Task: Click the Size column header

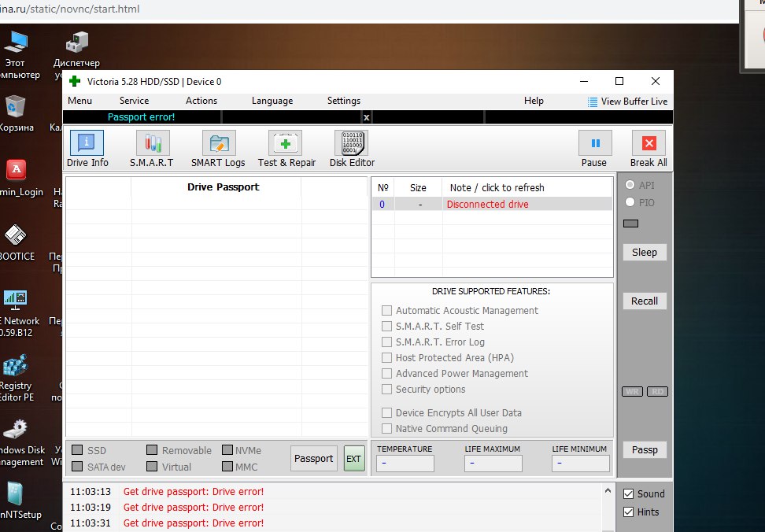Action: tap(418, 188)
